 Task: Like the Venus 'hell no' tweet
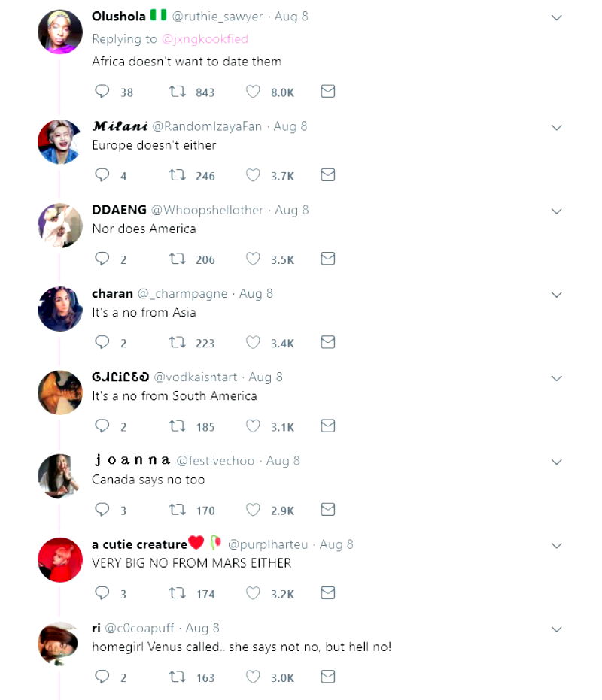pyautogui.click(x=253, y=677)
